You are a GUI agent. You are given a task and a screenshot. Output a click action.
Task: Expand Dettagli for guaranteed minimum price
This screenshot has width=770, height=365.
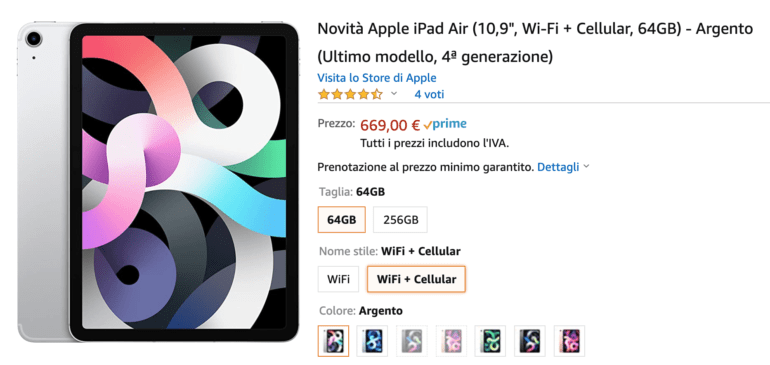(558, 167)
